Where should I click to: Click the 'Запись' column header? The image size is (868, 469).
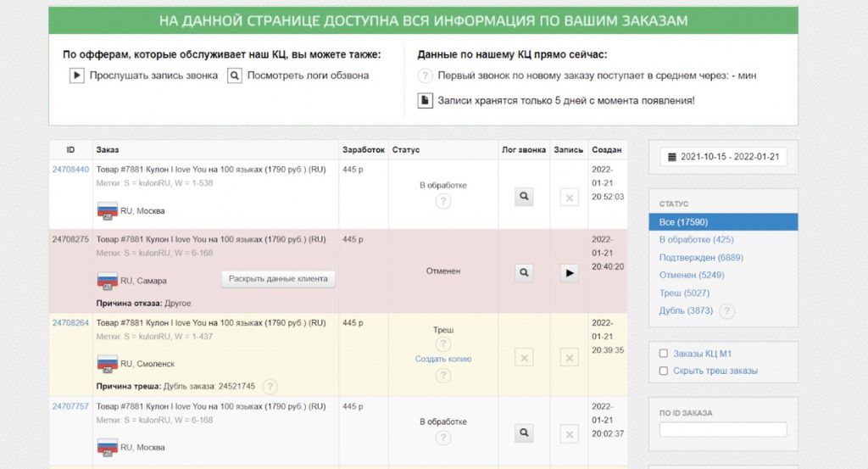[x=569, y=150]
